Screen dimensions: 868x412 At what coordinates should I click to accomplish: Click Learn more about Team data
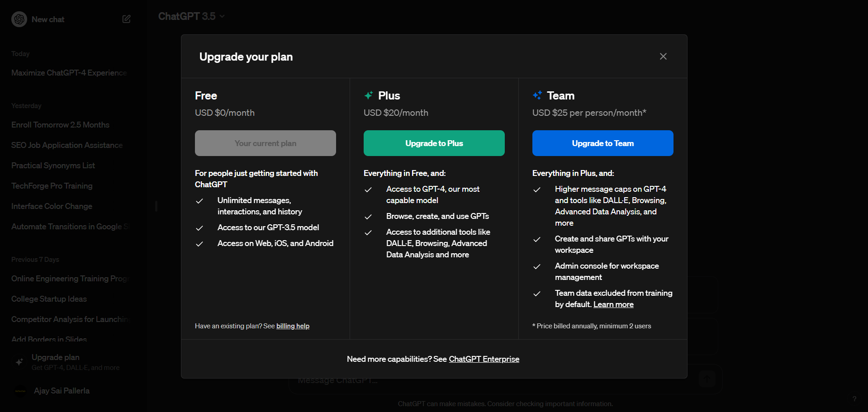pyautogui.click(x=613, y=305)
